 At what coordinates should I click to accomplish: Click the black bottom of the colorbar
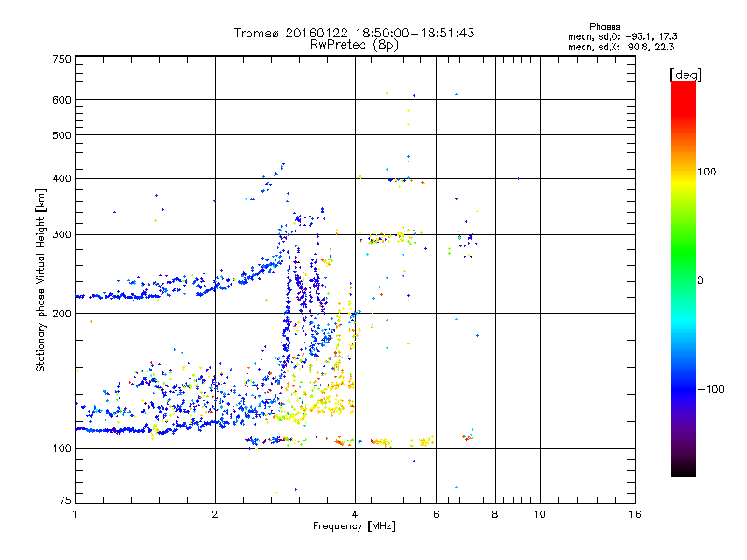684,469
